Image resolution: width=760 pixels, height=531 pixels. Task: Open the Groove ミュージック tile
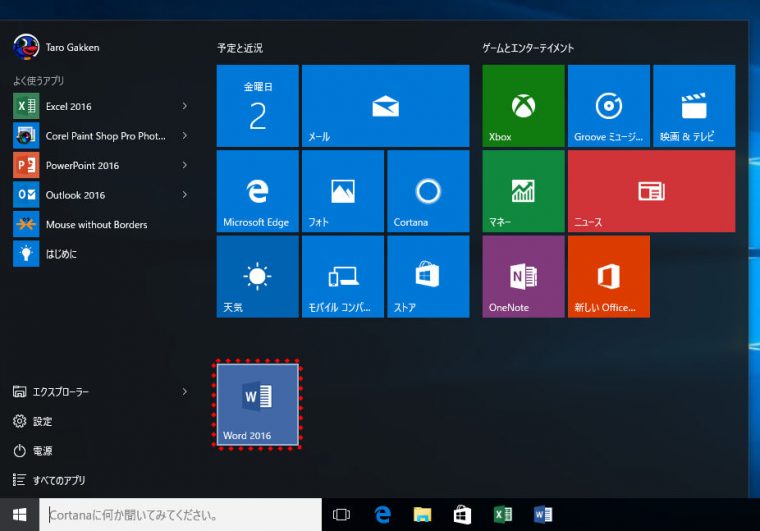pos(608,106)
